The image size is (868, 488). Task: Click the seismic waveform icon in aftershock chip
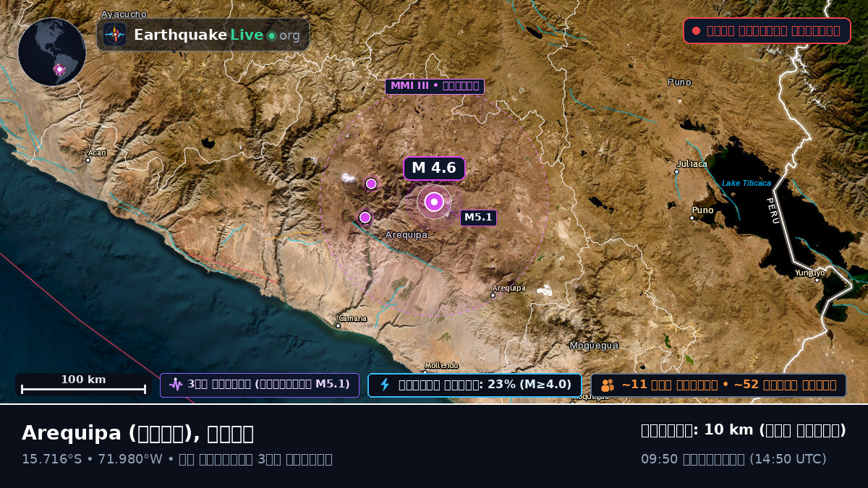176,385
